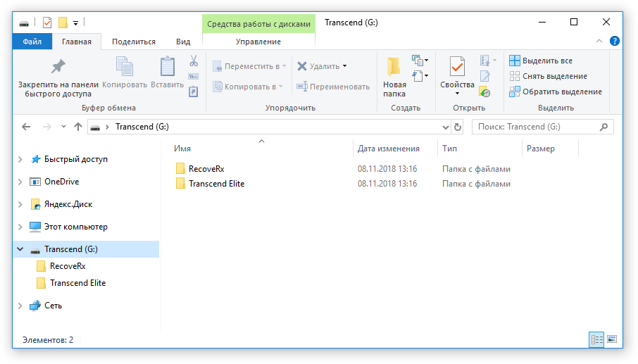The width and height of the screenshot is (638, 364).
Task: Click the Новая папка folder icon
Action: click(x=394, y=67)
